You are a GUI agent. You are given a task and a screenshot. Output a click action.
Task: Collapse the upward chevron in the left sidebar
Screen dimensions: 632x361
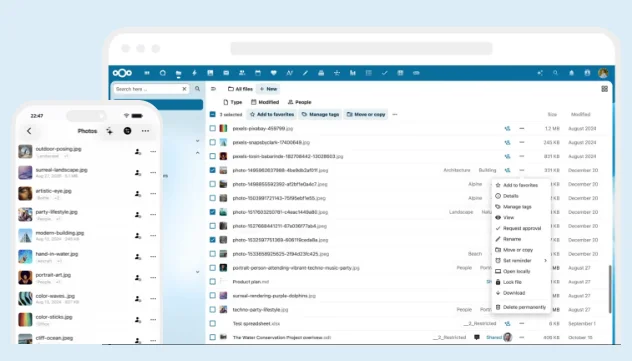[x=198, y=153]
